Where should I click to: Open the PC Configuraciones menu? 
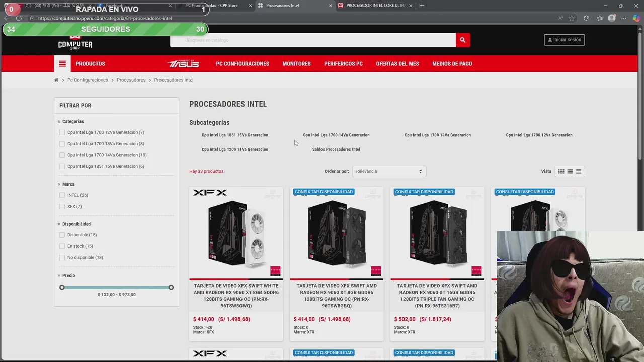pos(243,64)
